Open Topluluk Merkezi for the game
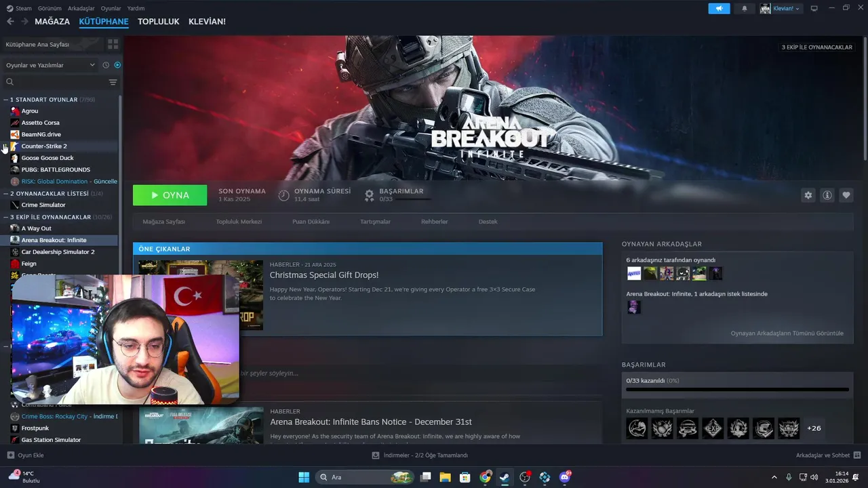Screen dimensions: 868x488 coord(239,222)
